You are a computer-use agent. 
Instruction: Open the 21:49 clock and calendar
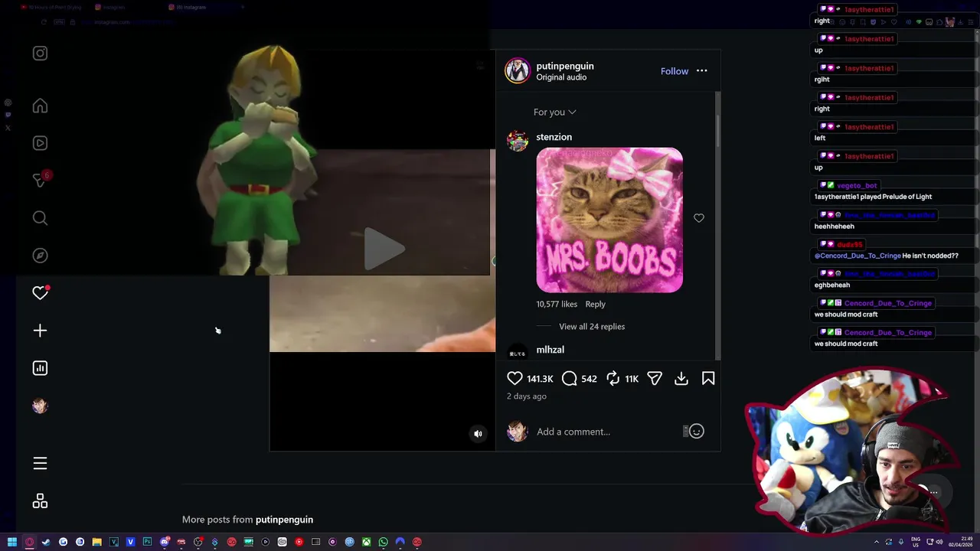click(x=960, y=542)
